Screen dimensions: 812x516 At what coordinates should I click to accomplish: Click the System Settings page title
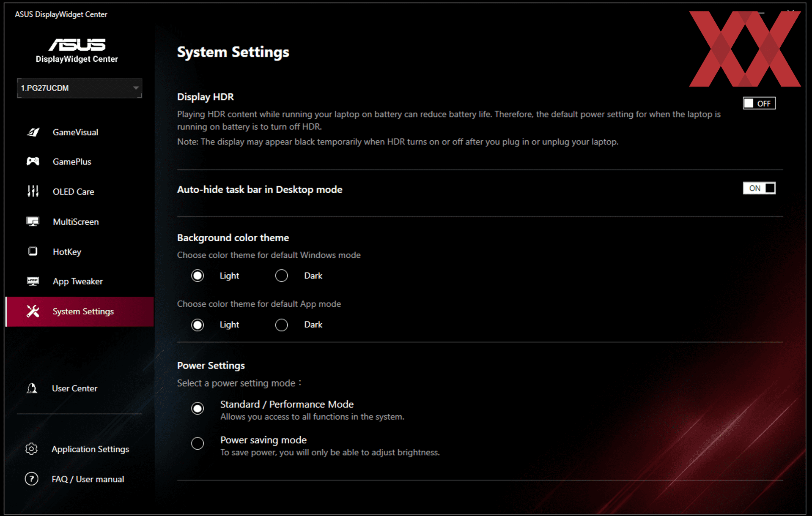pyautogui.click(x=233, y=52)
